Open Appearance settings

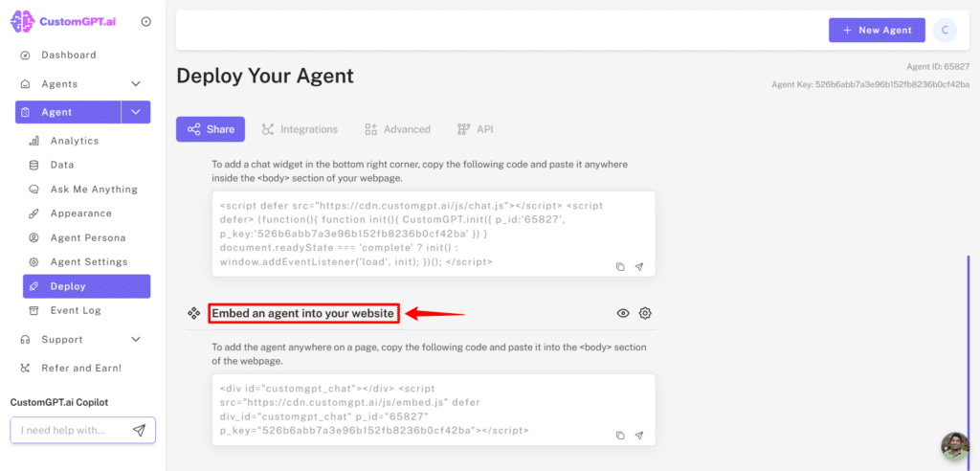tap(81, 213)
